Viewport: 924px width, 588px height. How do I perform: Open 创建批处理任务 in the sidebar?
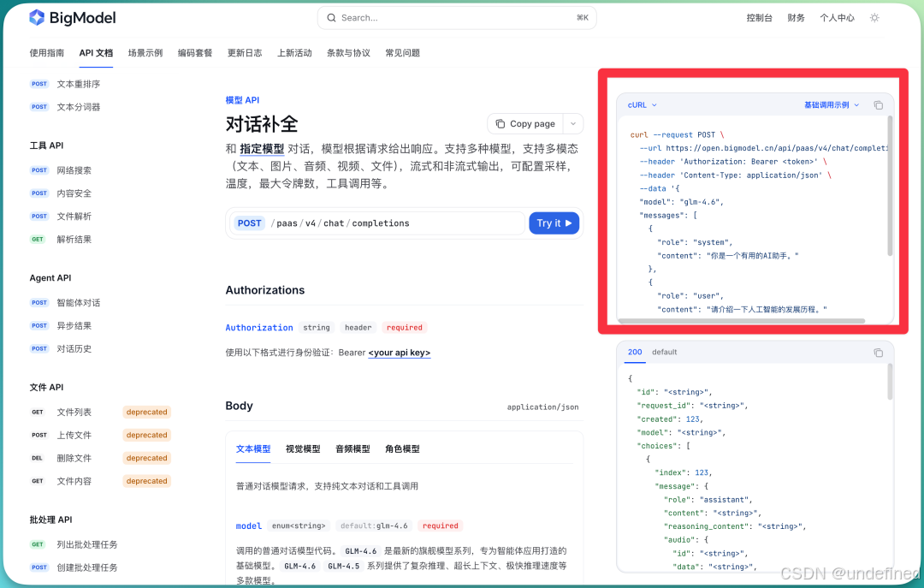click(86, 568)
